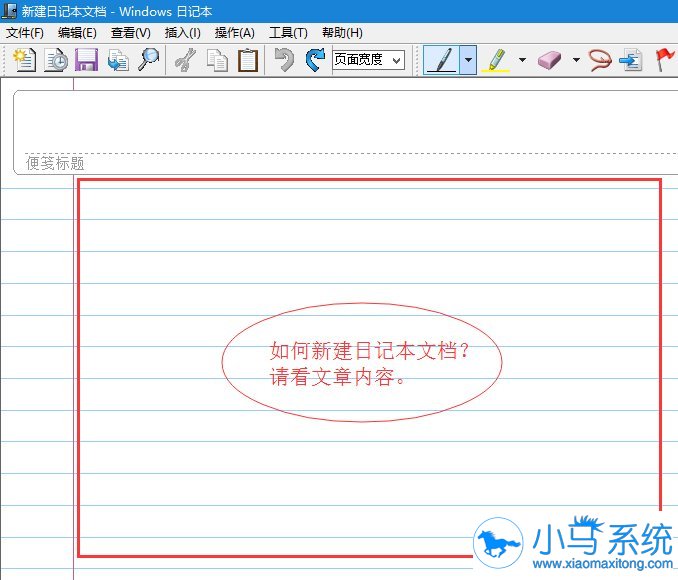Open the 操作(A) menu
The image size is (678, 580).
[234, 33]
